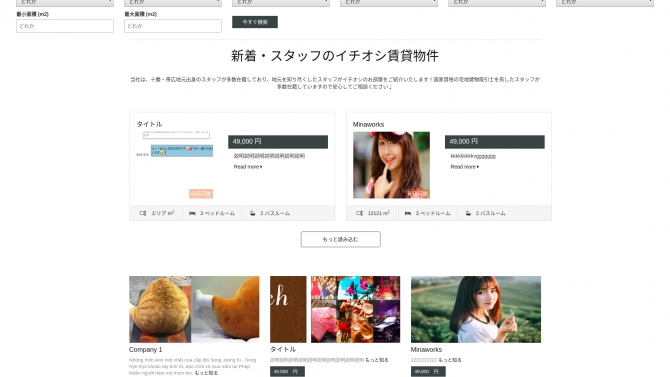Open the Minaworks listing card heading
Screen dimensions: 670x377
368,124
